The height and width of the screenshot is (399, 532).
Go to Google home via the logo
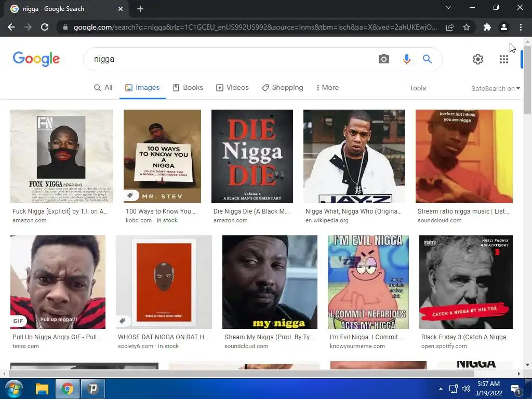pyautogui.click(x=36, y=59)
